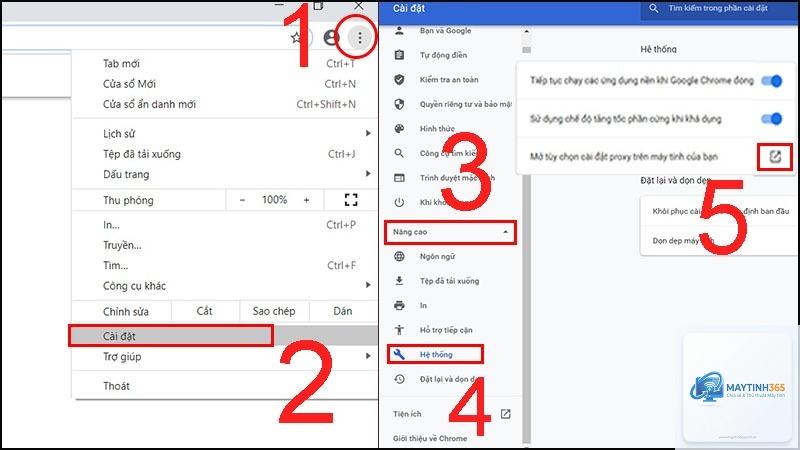The width and height of the screenshot is (800, 450).
Task: Click the default browser window icon
Action: [x=399, y=178]
